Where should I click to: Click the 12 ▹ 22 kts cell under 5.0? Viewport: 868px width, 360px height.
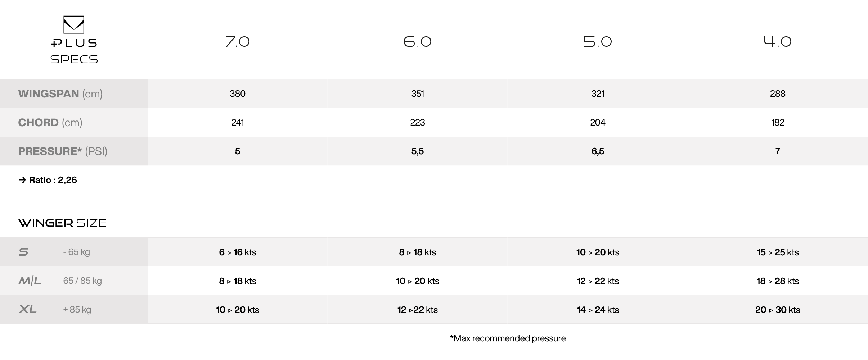[598, 281]
